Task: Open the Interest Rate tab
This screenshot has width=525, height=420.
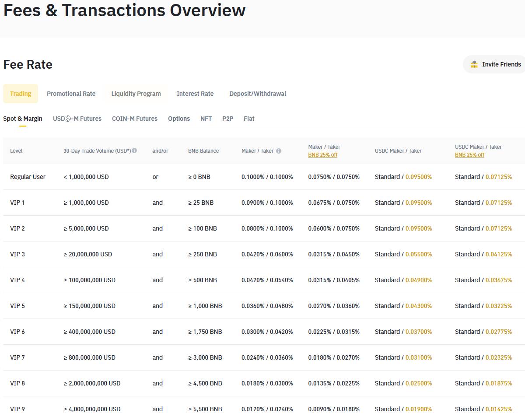Action: (195, 94)
